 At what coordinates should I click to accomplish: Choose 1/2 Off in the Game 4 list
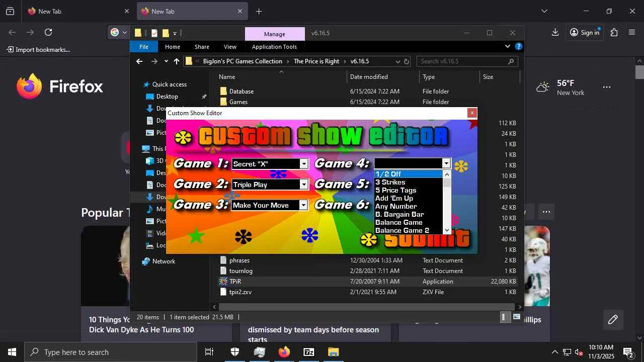click(x=408, y=174)
